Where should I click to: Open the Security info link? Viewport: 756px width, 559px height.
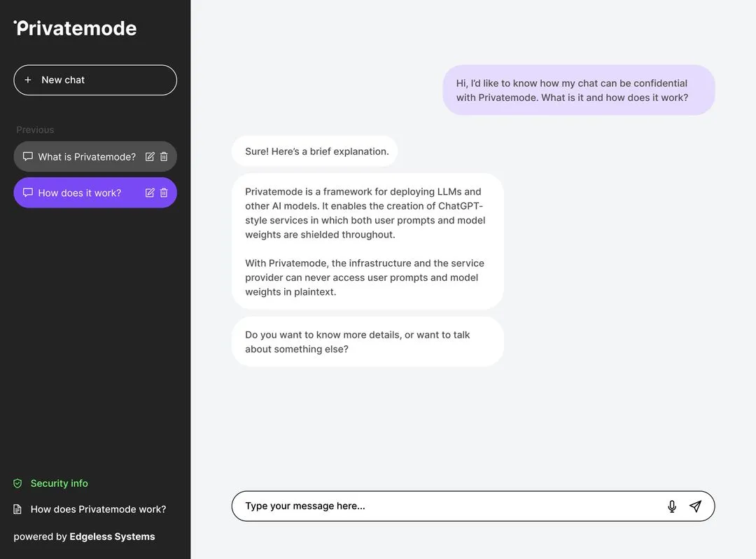coord(59,483)
